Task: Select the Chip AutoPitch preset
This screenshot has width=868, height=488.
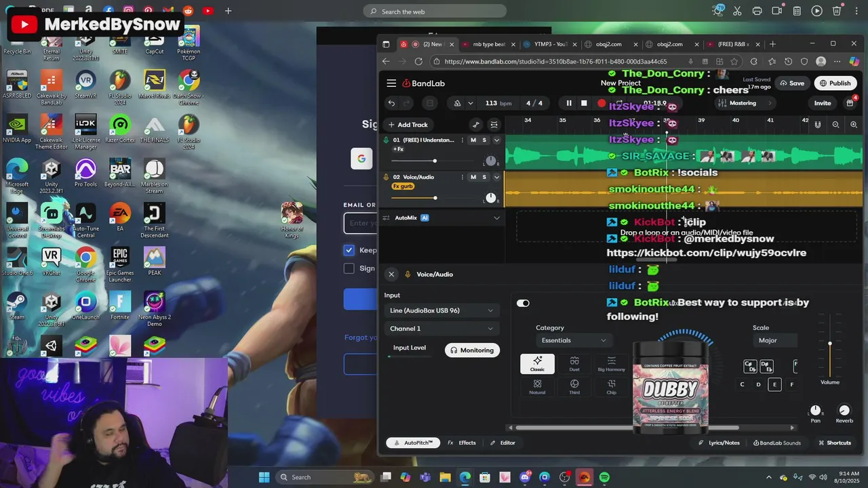Action: click(x=611, y=387)
